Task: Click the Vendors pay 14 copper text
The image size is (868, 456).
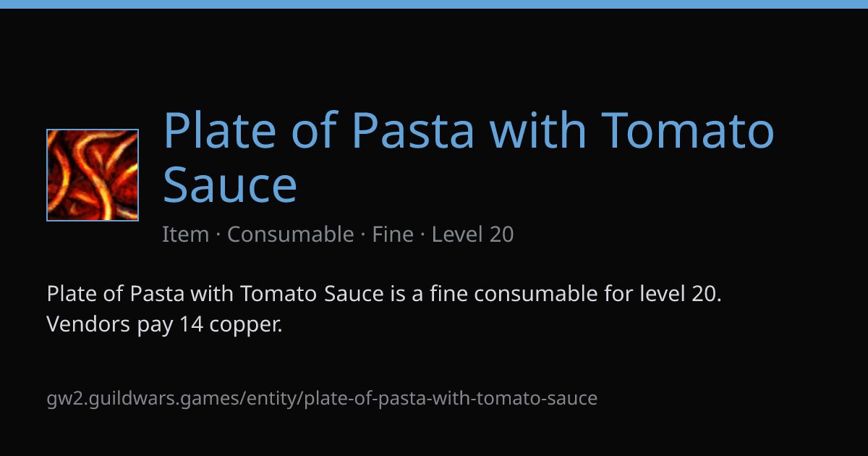Action: (164, 325)
